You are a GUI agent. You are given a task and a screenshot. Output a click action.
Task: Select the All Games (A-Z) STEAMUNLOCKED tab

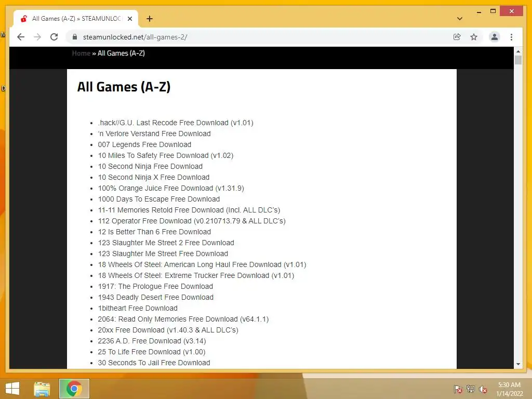76,19
